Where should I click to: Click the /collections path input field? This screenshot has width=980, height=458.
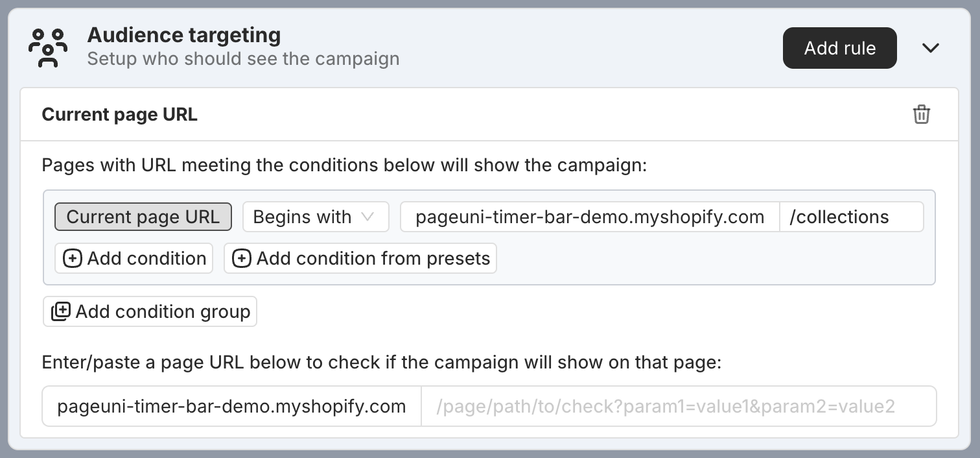[852, 217]
